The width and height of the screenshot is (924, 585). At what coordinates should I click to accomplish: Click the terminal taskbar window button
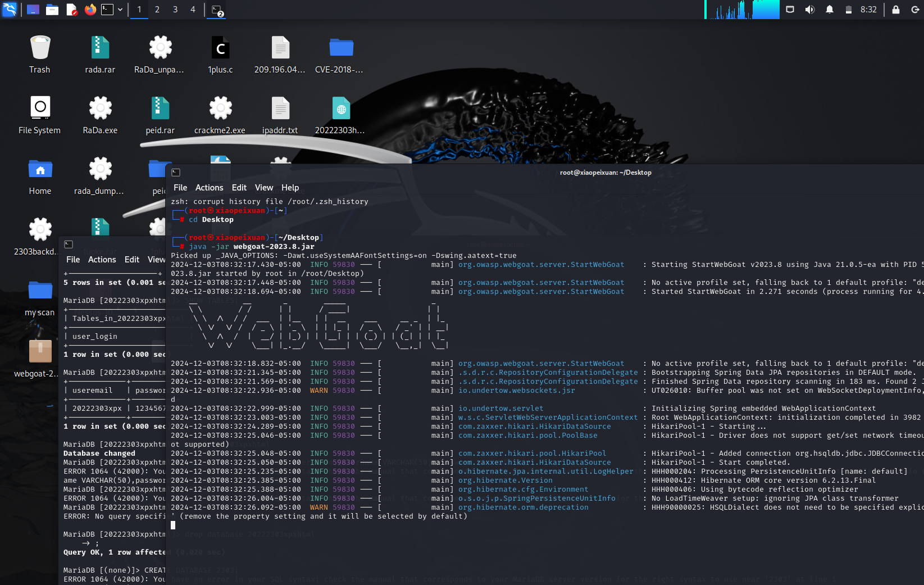coord(217,10)
